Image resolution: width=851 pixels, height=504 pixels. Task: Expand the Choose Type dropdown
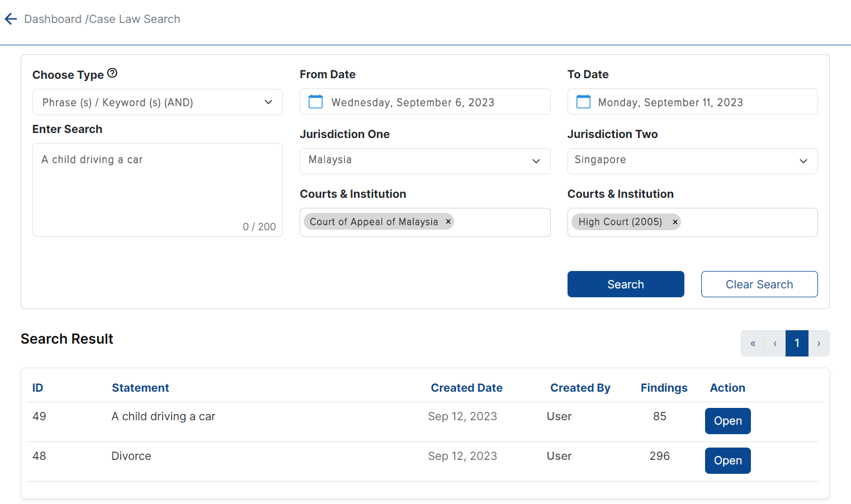point(158,102)
